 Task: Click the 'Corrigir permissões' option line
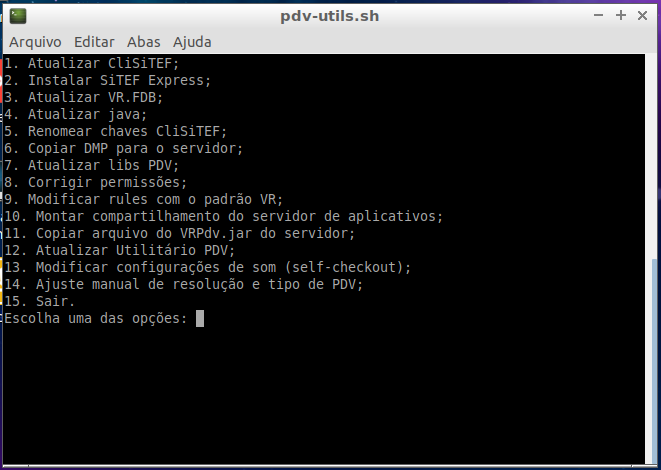[x=95, y=183]
